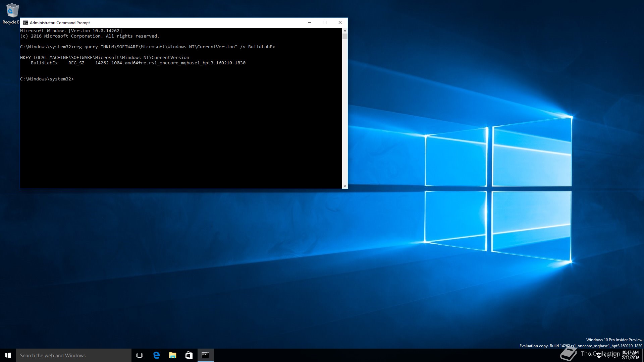This screenshot has height=362, width=644.
Task: Open the network status tray icon
Action: pos(599,355)
